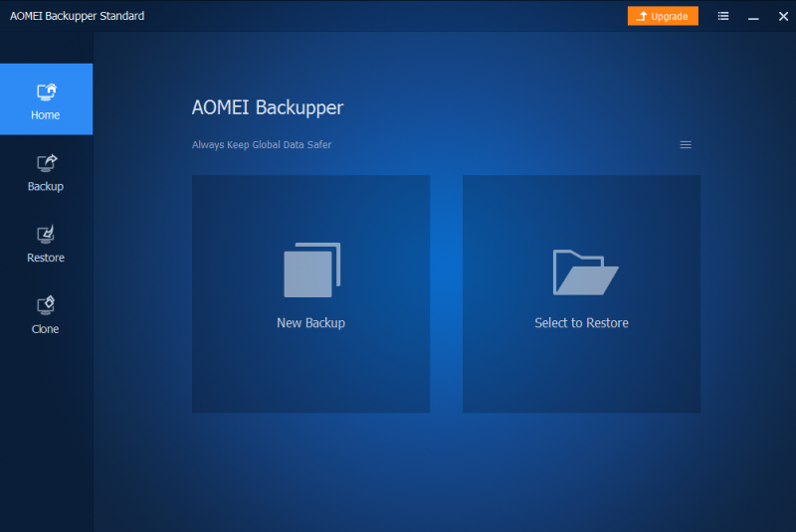Open the Clone tool icon
796x532 pixels.
[x=46, y=305]
